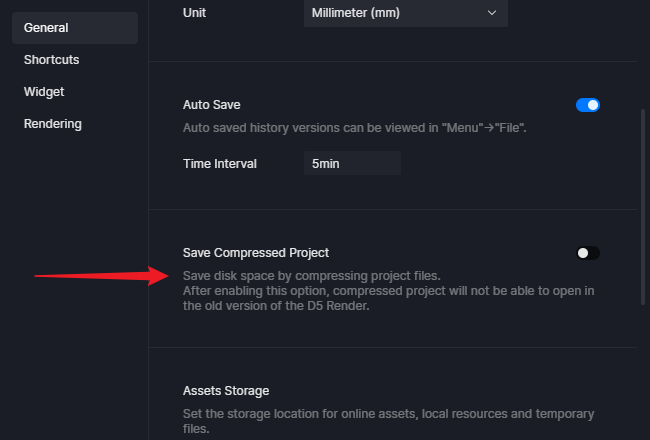Switch to the Shortcuts section

coord(51,60)
